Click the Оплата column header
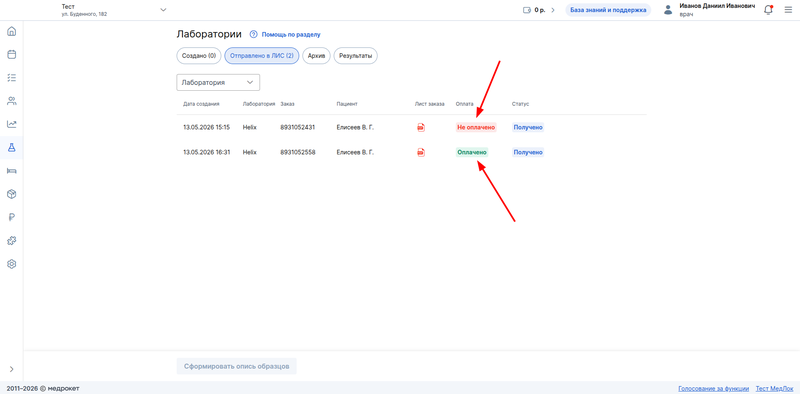The height and width of the screenshot is (394, 800). click(x=464, y=104)
